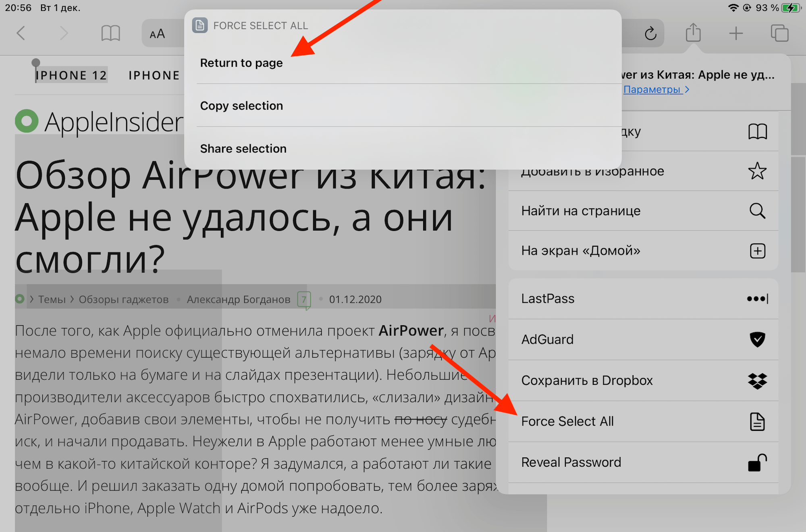
Task: Select Share selection from context menu
Action: coord(243,148)
